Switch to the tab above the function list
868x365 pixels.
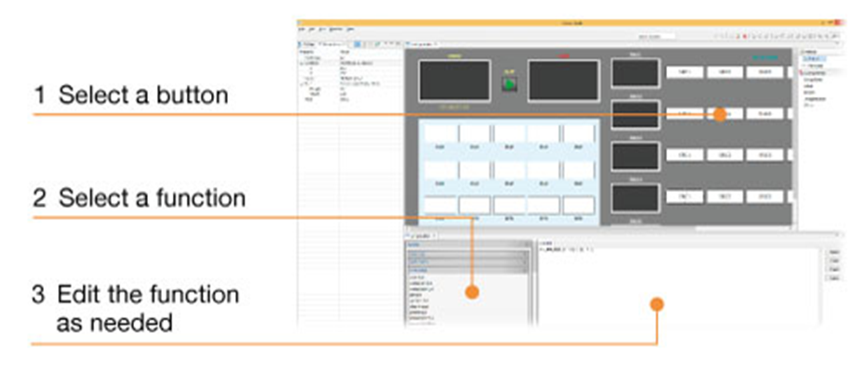point(420,236)
